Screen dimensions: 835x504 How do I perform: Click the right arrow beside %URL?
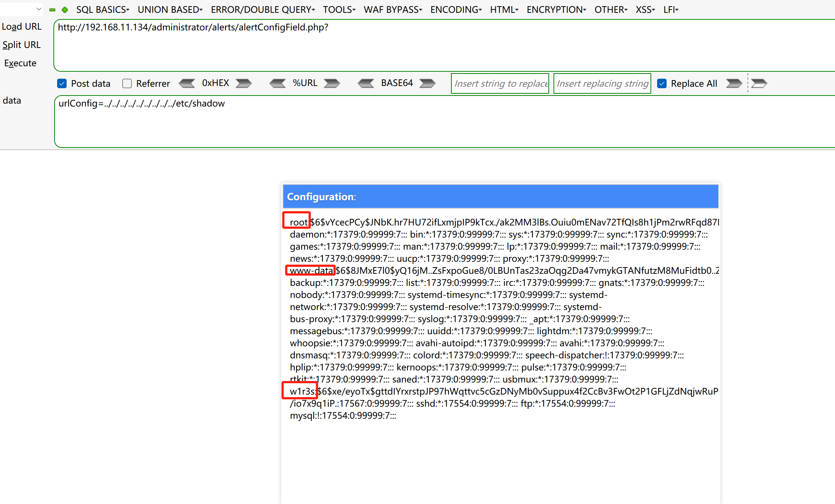332,83
